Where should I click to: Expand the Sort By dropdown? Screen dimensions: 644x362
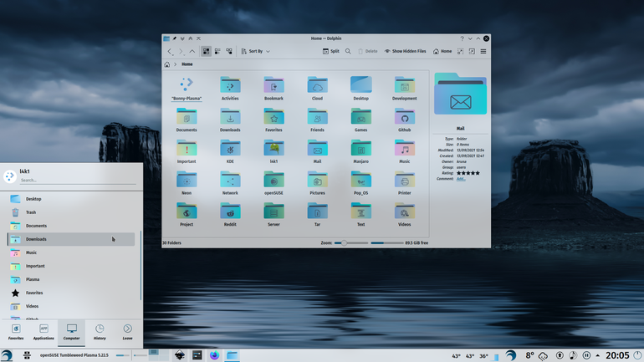255,51
